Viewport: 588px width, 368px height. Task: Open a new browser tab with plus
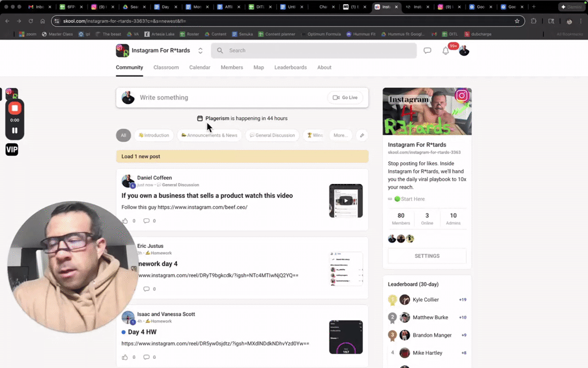coord(533,7)
